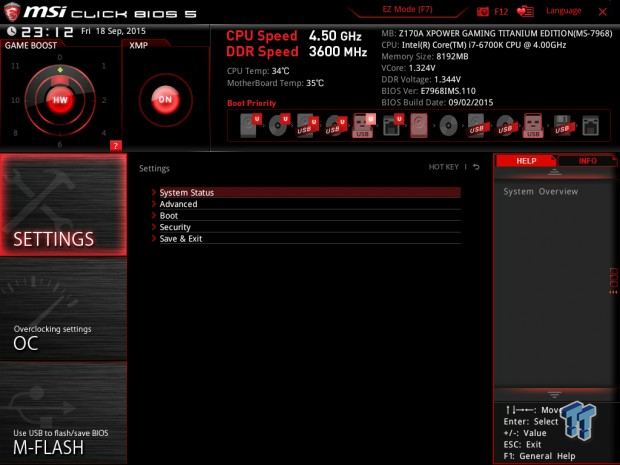This screenshot has width=620, height=465.
Task: Close the BIOS with the X button
Action: (x=603, y=12)
